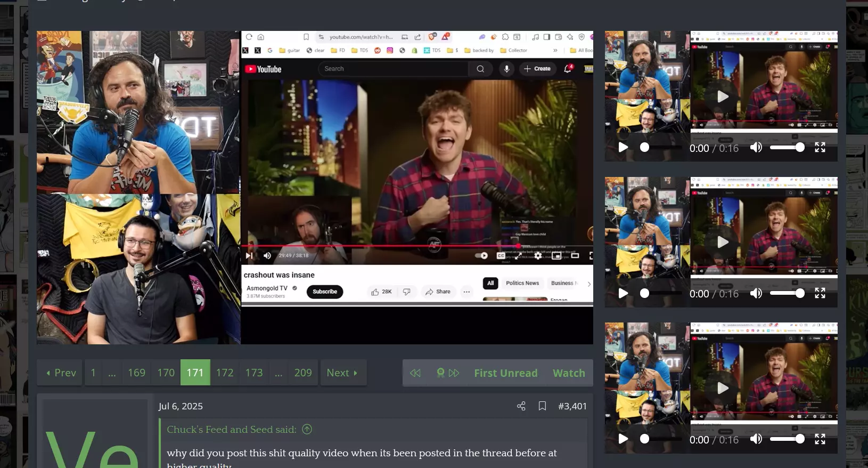This screenshot has height=468, width=868.
Task: Click the post date Jul 6, 2025
Action: (181, 406)
